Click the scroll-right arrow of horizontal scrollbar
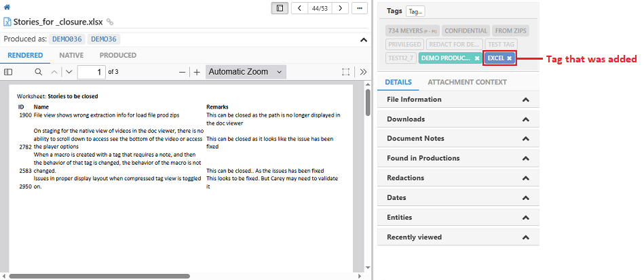644x280 pixels. click(x=360, y=277)
